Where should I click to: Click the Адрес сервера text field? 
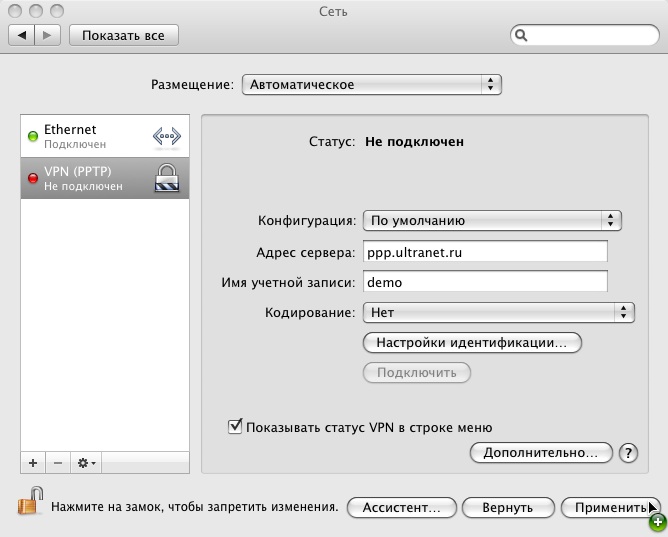click(485, 252)
